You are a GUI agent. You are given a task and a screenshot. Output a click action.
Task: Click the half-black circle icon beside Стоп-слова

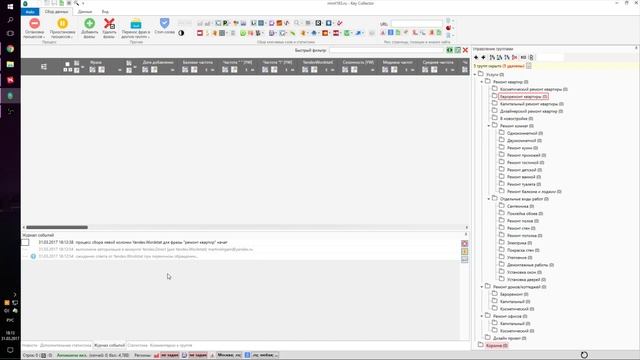(181, 33)
